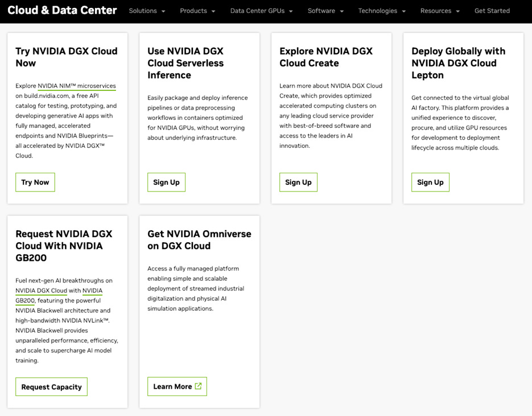Click the Try NVIDIA DGX Cloud Now heading
Screen dimensions: 532x416
coord(67,57)
